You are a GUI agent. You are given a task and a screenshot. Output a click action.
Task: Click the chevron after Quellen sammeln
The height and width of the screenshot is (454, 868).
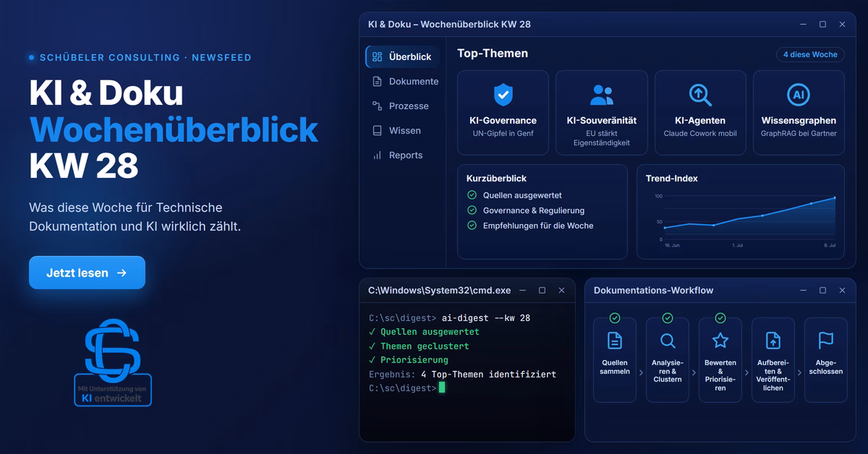point(641,373)
